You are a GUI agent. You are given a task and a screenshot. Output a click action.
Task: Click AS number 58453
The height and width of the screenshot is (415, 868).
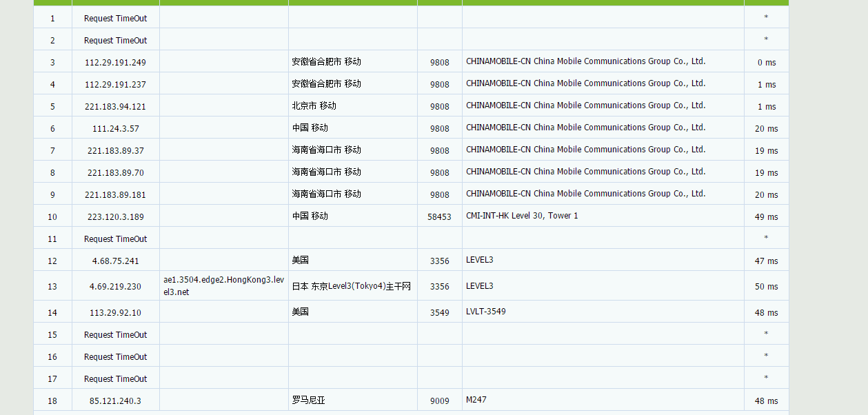point(439,216)
